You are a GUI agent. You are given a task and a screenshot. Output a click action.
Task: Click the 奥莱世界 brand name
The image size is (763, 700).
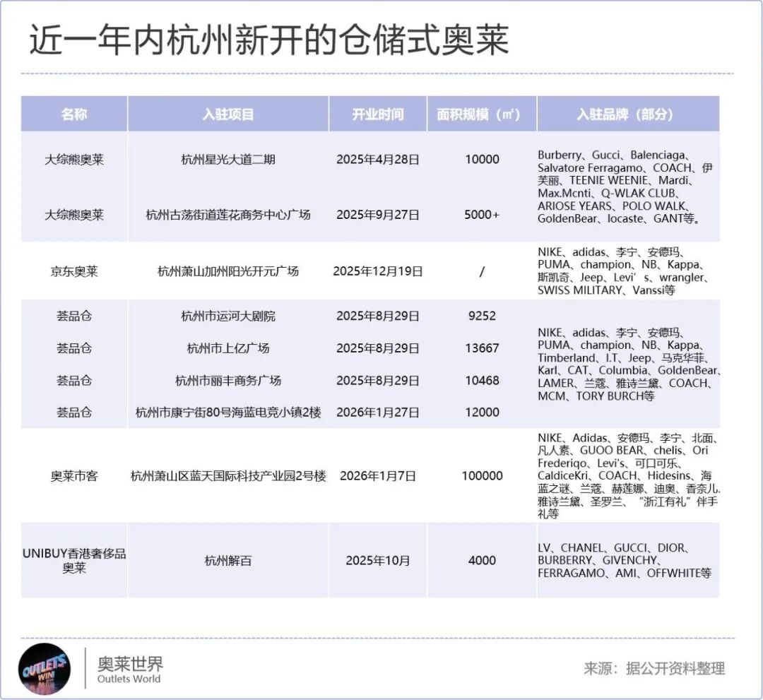tap(130, 663)
